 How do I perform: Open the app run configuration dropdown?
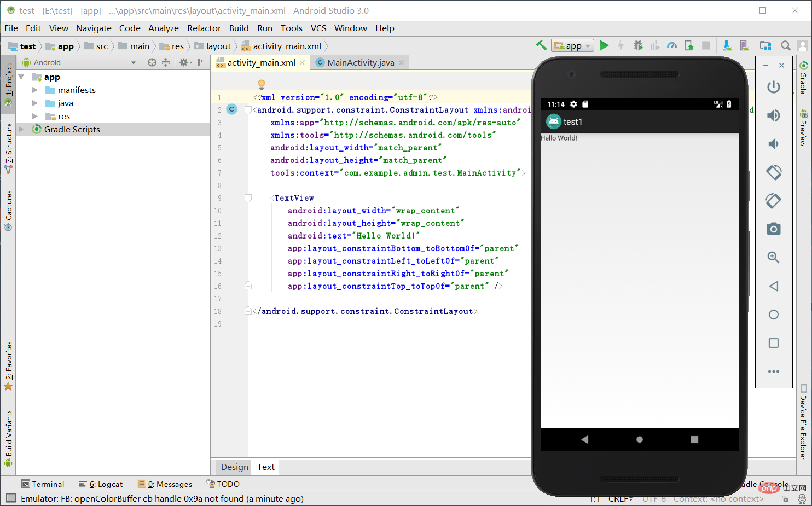(x=572, y=45)
